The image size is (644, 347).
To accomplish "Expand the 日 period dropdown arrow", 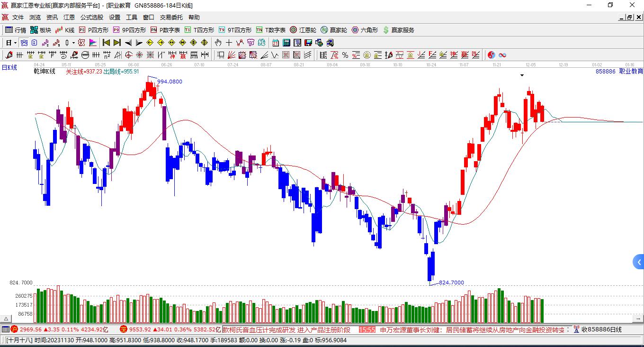I will 16,43.
